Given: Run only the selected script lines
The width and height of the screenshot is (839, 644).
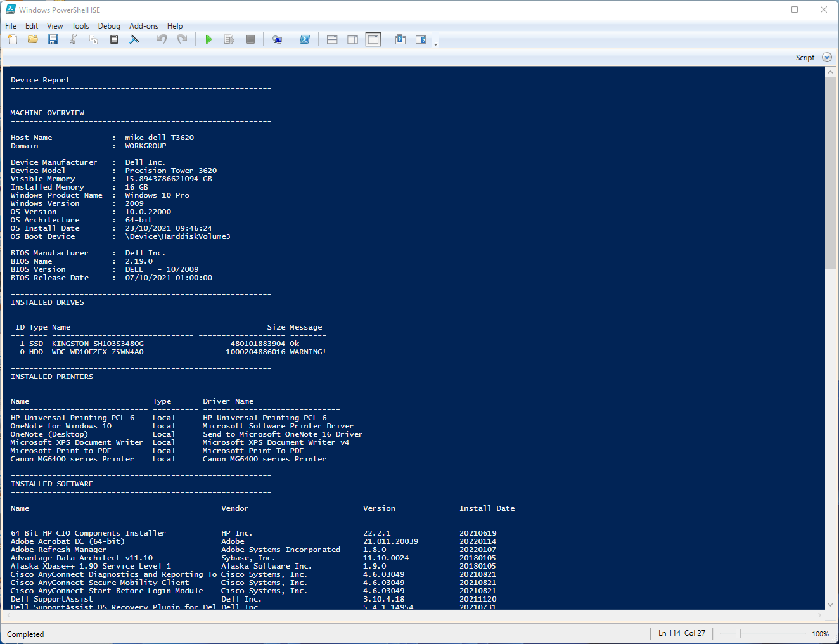Looking at the screenshot, I should (229, 39).
